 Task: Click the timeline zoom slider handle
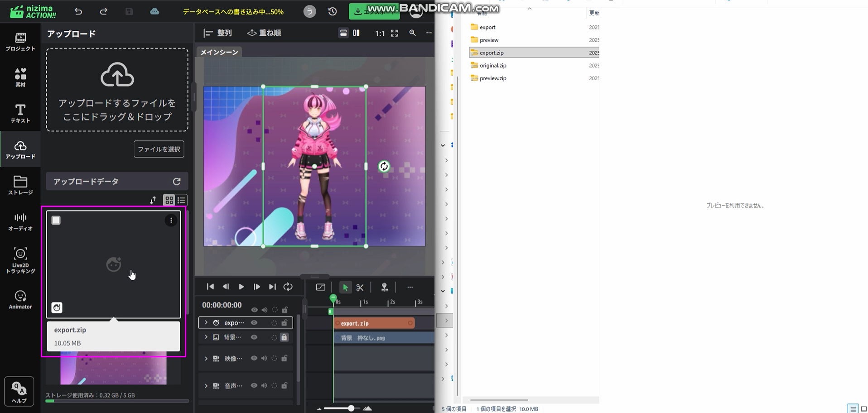(351, 408)
